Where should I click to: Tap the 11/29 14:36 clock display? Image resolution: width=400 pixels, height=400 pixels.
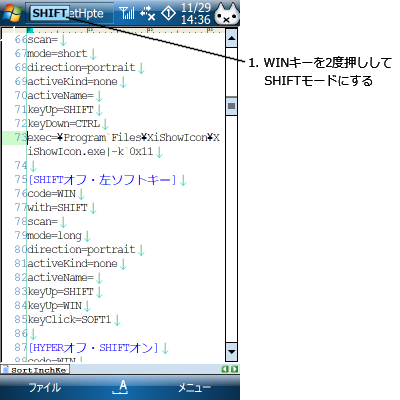pyautogui.click(x=196, y=13)
